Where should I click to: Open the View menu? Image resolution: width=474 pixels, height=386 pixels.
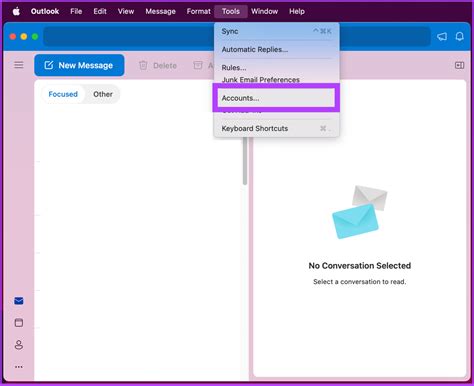126,11
